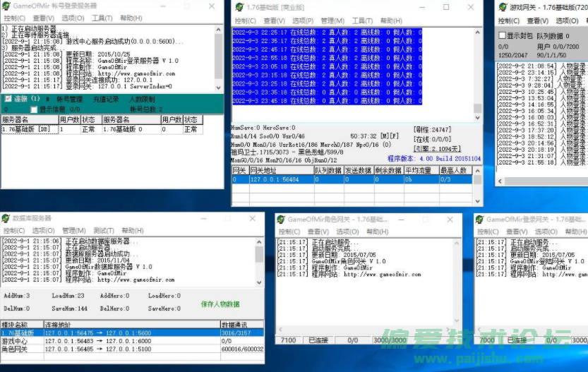Check the 显示封包 option in 游戏网关

click(502, 36)
